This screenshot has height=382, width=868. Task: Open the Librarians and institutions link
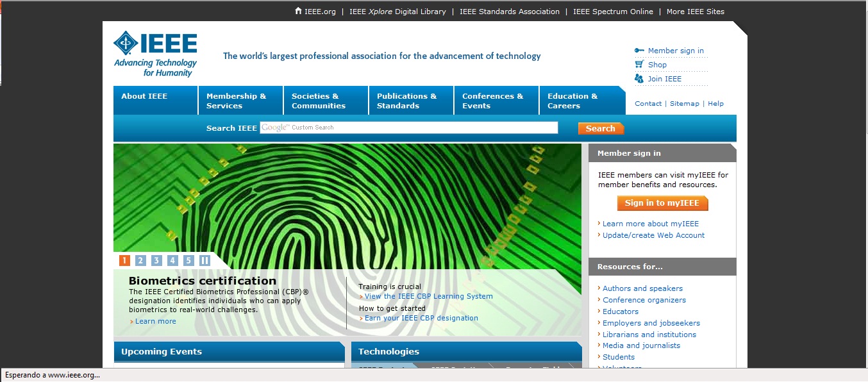click(x=649, y=335)
